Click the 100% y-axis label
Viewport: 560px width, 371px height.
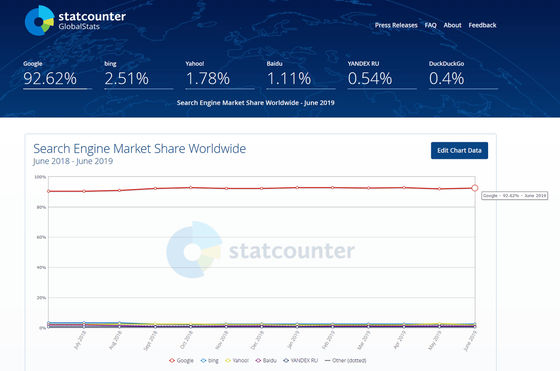tap(40, 177)
